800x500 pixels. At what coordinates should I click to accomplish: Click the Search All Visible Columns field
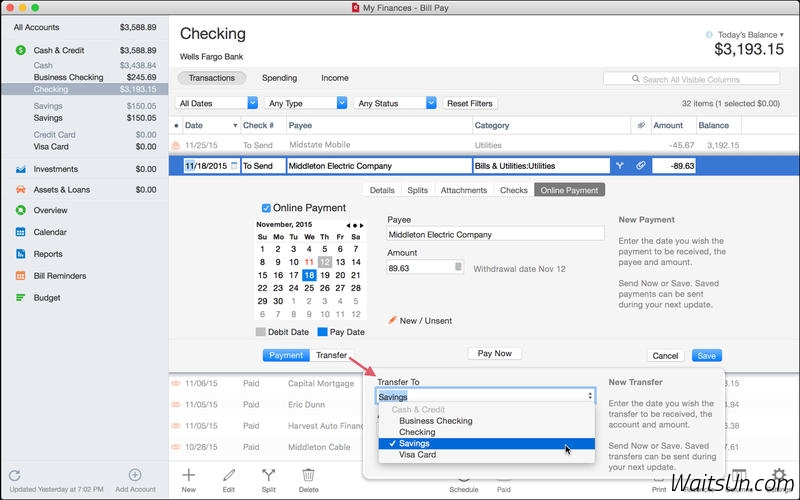[x=691, y=79]
